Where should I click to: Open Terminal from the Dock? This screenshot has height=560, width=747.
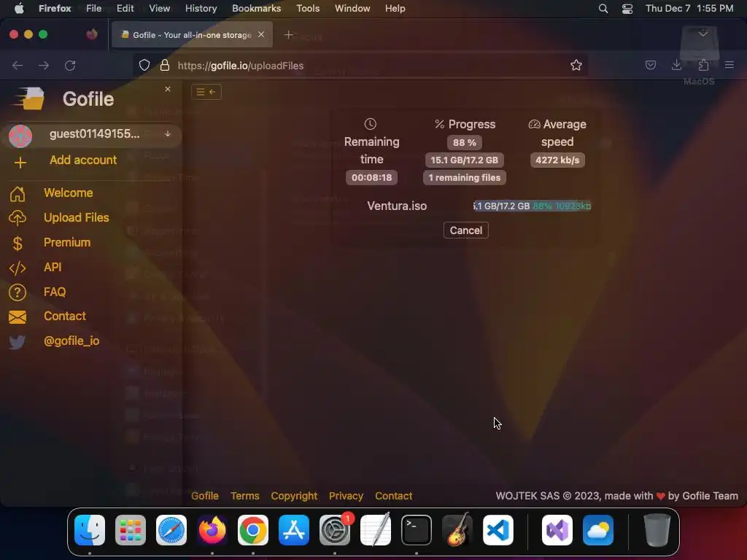click(417, 530)
